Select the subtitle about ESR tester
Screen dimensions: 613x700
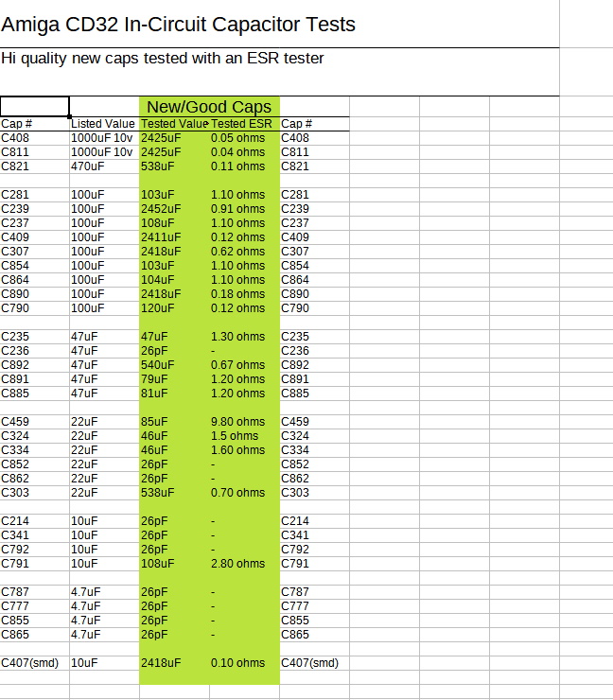point(163,59)
